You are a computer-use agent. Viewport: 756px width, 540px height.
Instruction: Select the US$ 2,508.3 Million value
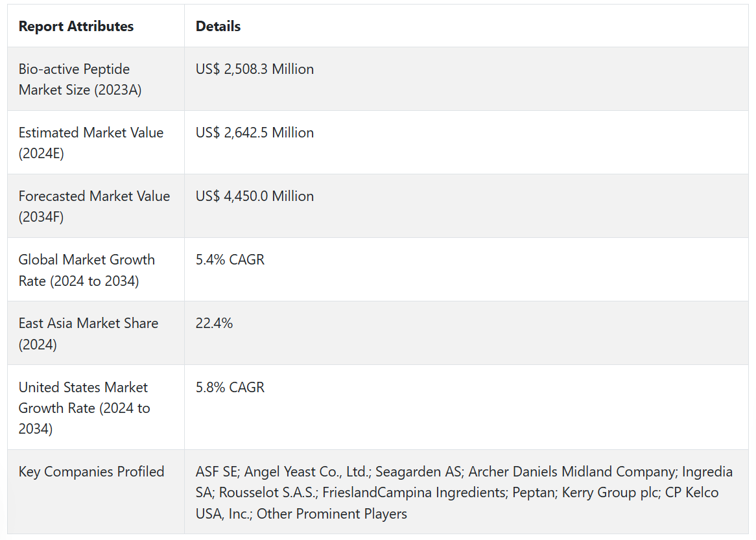point(255,69)
